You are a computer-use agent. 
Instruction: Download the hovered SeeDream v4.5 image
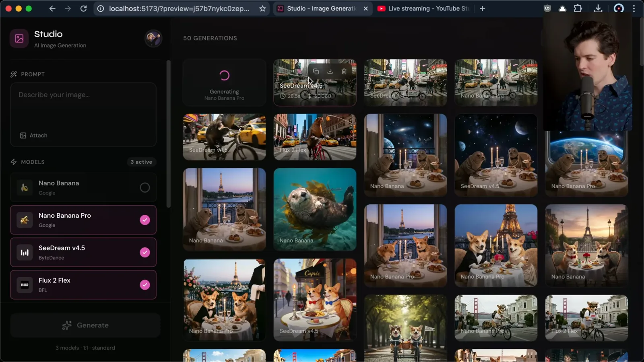tap(330, 72)
